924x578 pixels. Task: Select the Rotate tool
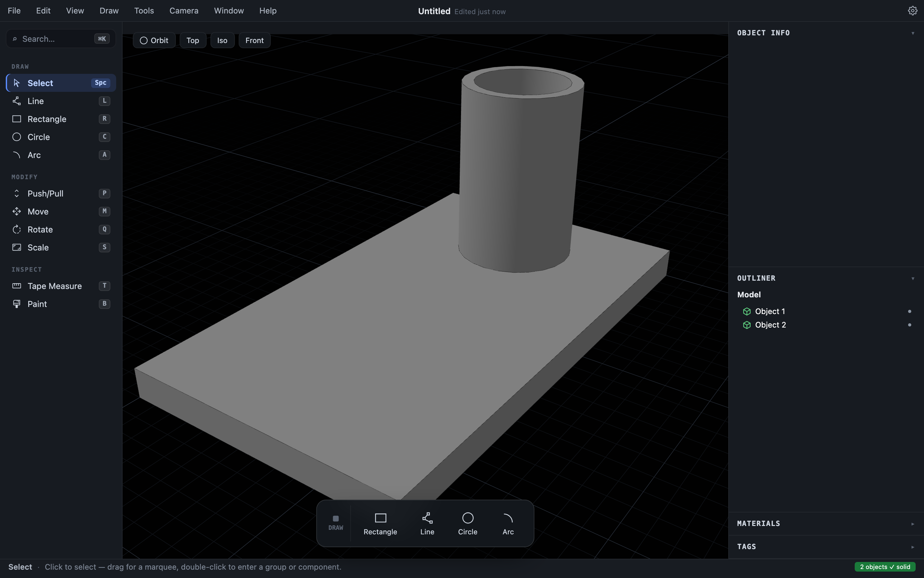(61, 229)
